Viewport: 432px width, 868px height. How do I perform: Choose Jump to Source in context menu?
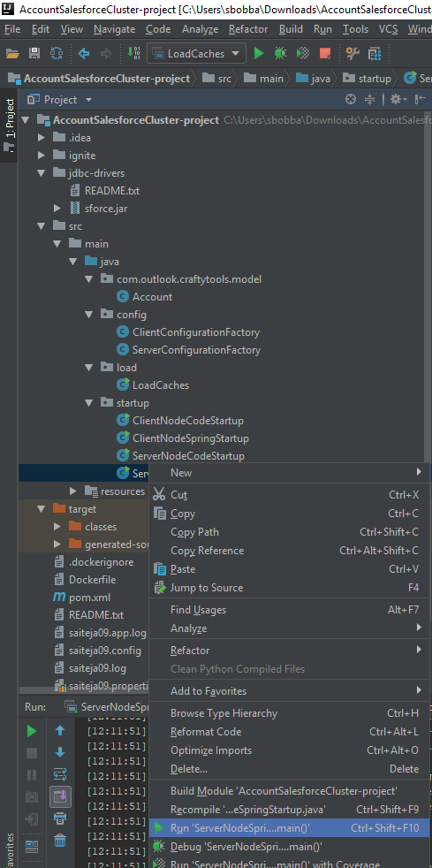289,588
